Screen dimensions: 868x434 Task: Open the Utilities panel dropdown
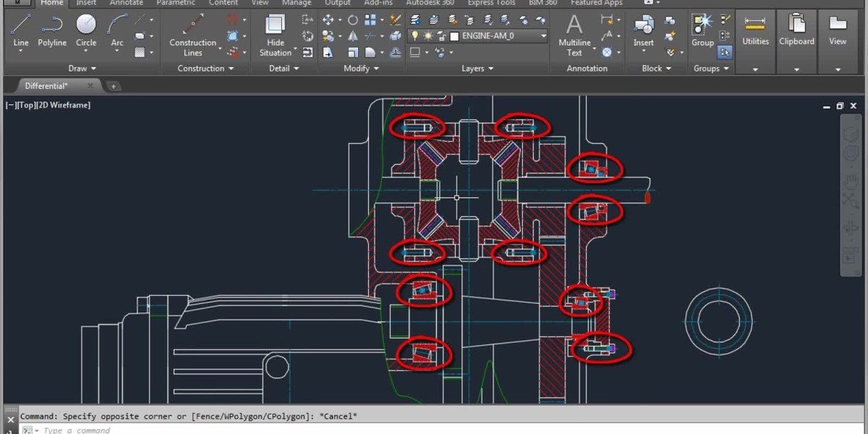pos(755,69)
